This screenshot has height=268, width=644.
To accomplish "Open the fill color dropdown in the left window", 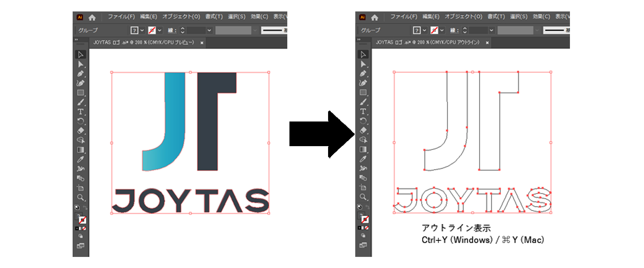I will pyautogui.click(x=142, y=30).
